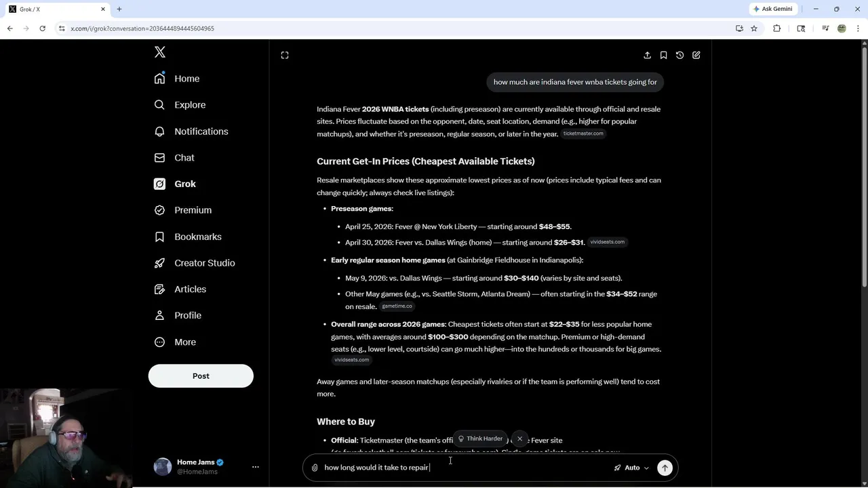Open the More circle icon

[159, 342]
